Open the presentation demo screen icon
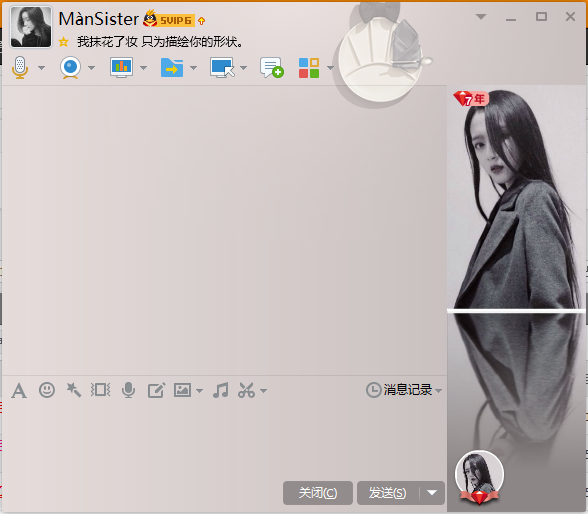The width and height of the screenshot is (588, 514). 122,67
